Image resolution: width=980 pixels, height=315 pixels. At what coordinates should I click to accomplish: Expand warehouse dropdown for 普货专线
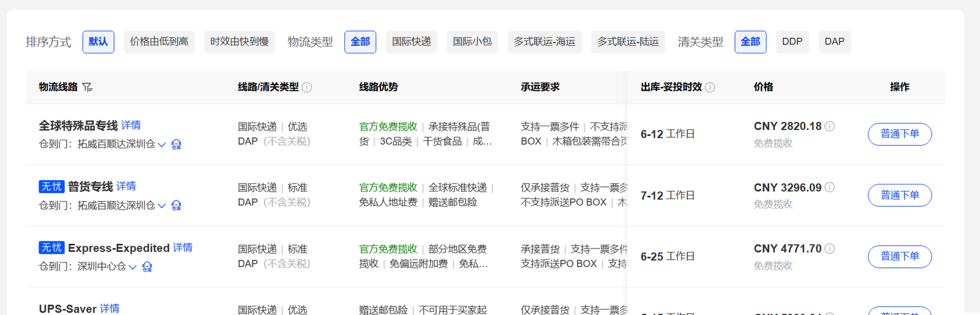(162, 206)
